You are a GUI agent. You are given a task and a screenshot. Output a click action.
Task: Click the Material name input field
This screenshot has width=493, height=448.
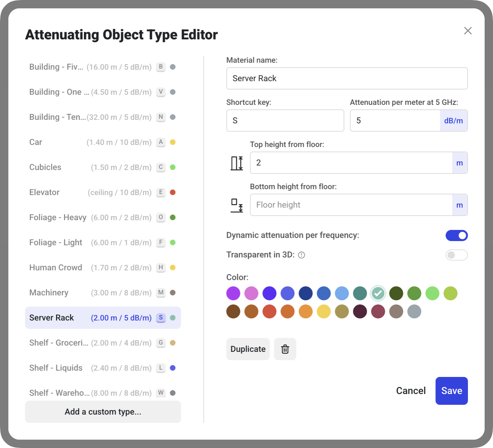[x=347, y=78]
